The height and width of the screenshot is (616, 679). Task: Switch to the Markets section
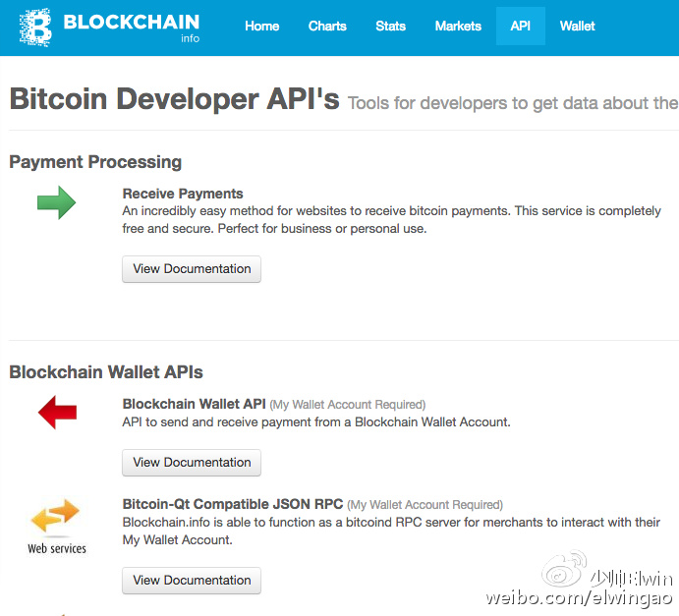point(458,26)
